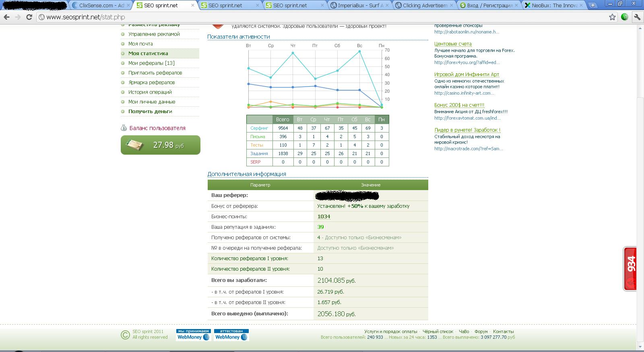Open 'Мои рефералы [13]' menu item
The image size is (644, 352).
pyautogui.click(x=151, y=63)
